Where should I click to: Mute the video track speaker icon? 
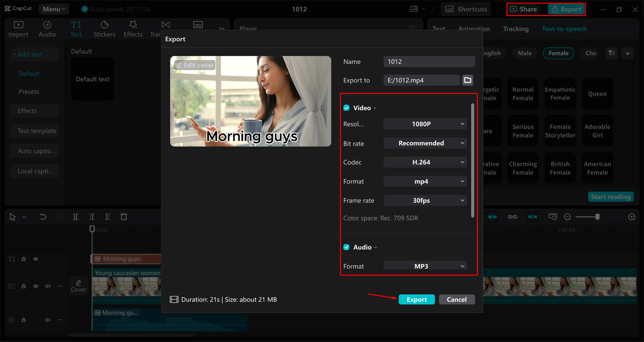tap(48, 286)
